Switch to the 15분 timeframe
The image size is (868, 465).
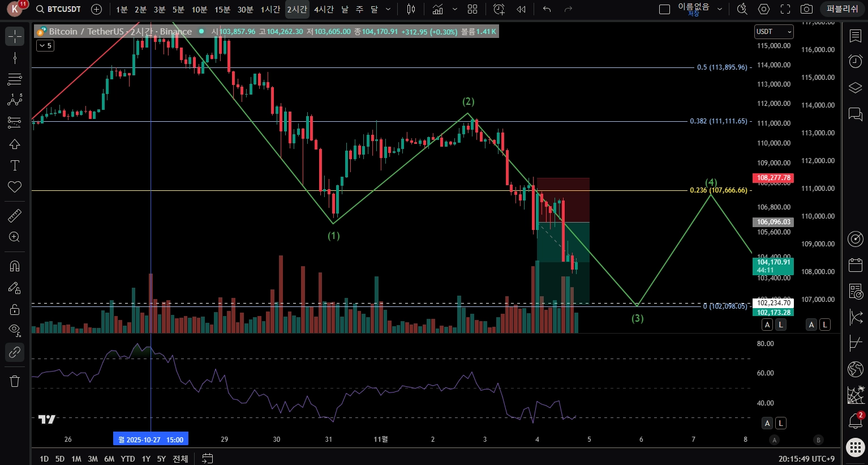pos(222,9)
